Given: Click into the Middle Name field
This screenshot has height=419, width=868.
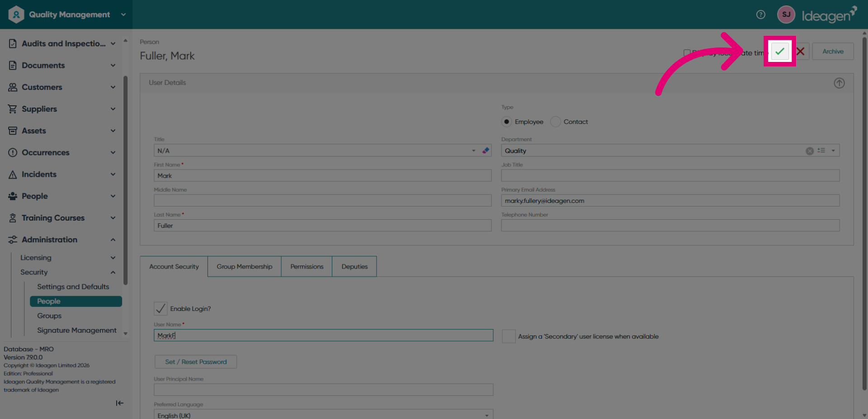Looking at the screenshot, I should click(323, 201).
